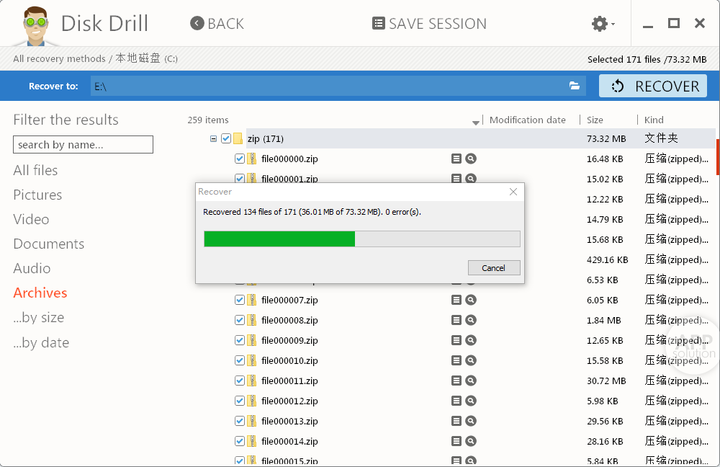Uncheck file000012.zip checkbox
Viewport: 720px width, 467px height.
coord(240,401)
